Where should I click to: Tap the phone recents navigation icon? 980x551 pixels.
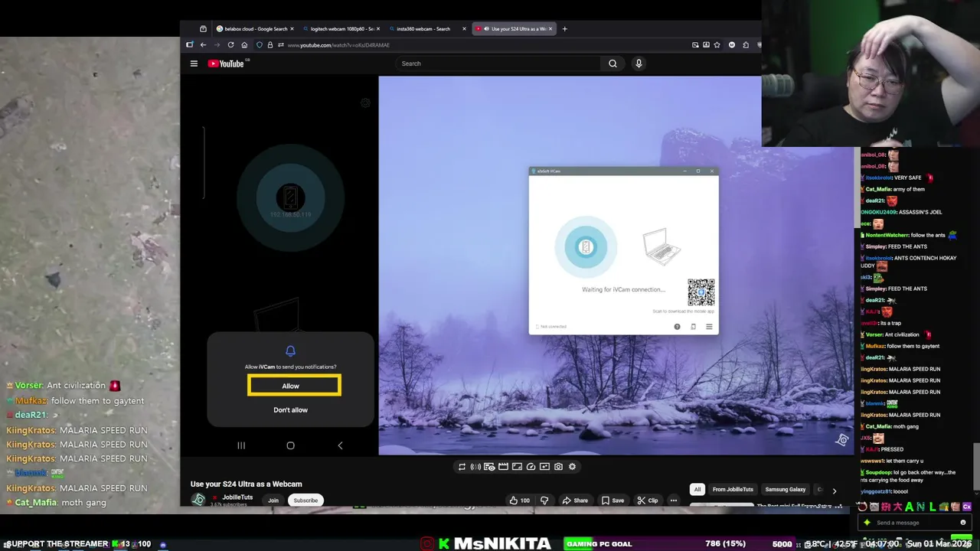(241, 445)
